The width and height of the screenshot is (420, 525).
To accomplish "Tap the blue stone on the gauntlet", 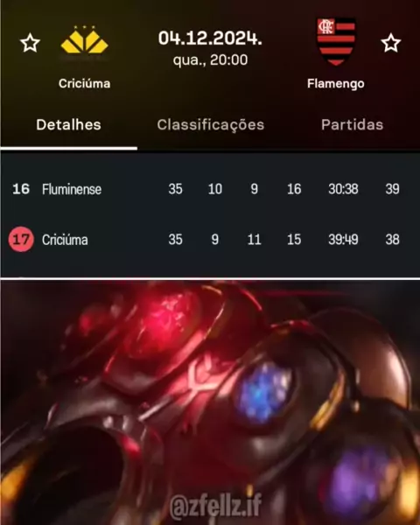I will tap(264, 392).
